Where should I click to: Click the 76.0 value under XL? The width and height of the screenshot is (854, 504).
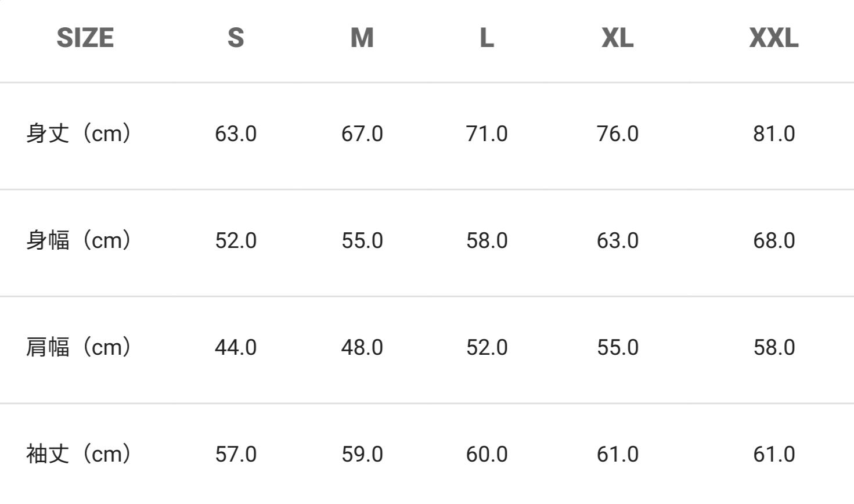click(x=617, y=134)
